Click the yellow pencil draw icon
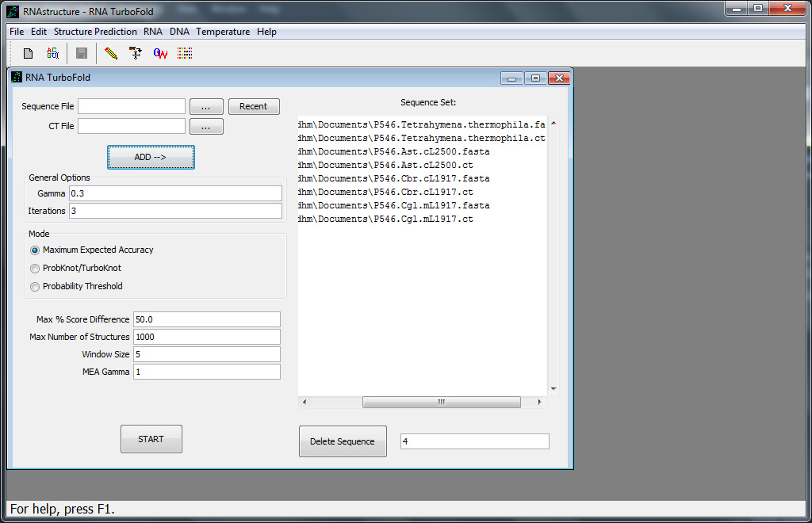The height and width of the screenshot is (523, 812). click(x=111, y=53)
